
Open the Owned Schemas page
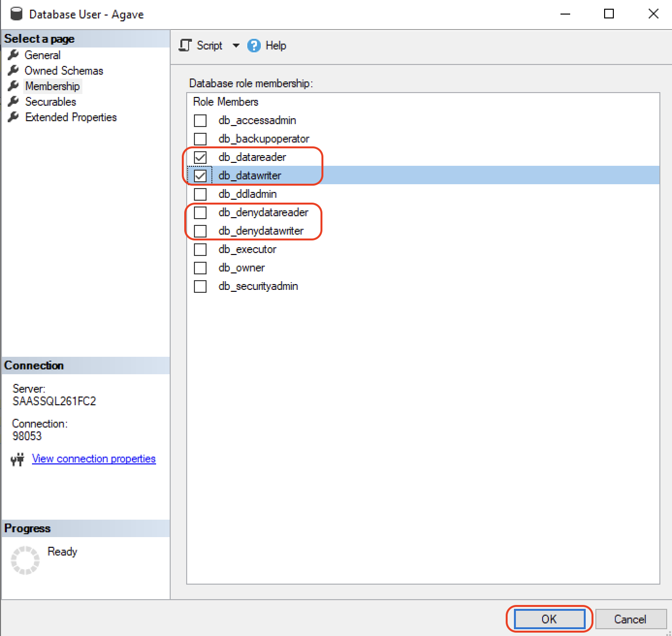(64, 71)
